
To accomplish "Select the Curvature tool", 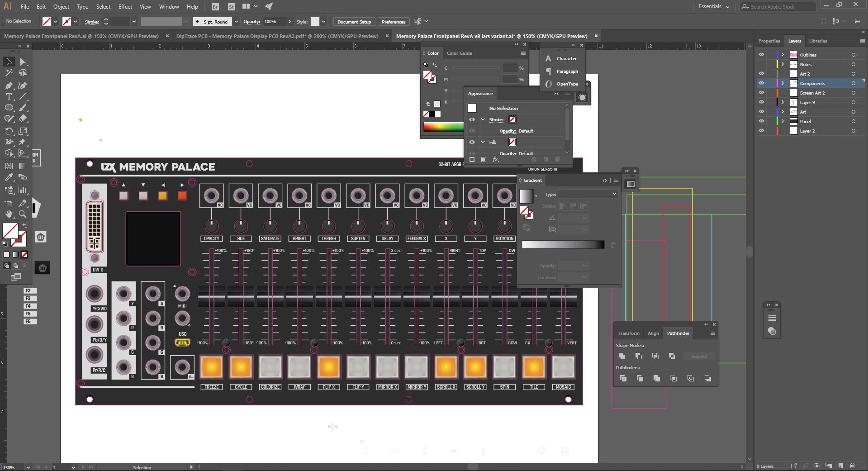I will click(23, 86).
